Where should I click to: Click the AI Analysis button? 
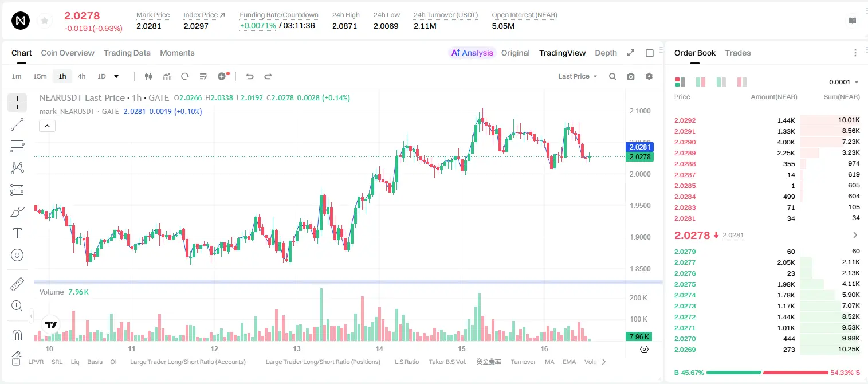pyautogui.click(x=472, y=53)
